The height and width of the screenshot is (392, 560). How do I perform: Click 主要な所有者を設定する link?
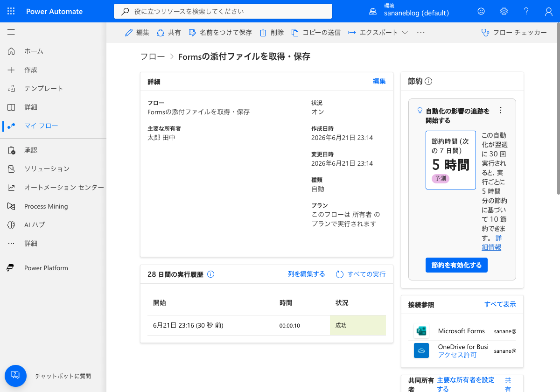[465, 385]
